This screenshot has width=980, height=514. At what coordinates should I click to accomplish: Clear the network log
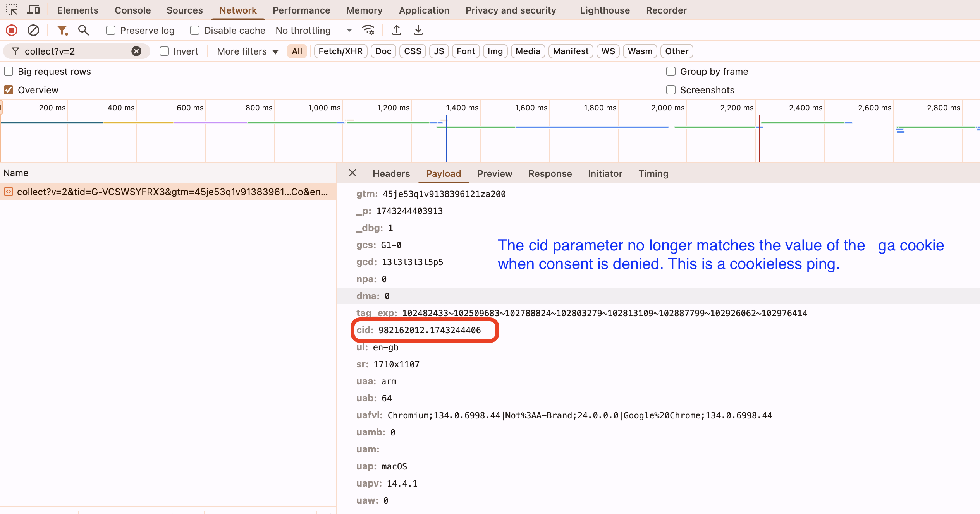[33, 30]
